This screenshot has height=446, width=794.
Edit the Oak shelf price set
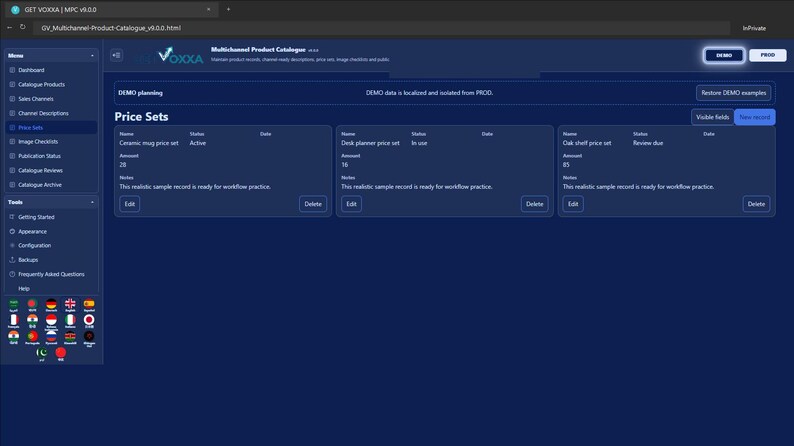(573, 204)
